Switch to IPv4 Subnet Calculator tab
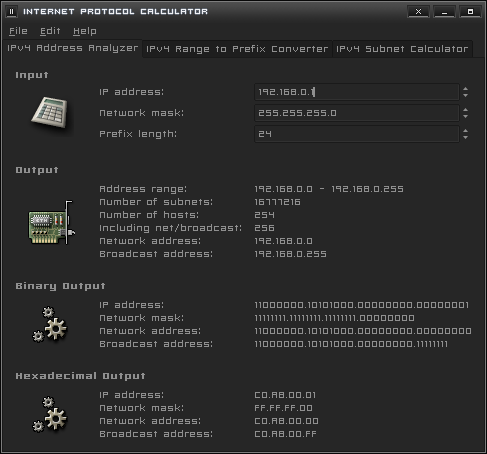 (x=402, y=49)
